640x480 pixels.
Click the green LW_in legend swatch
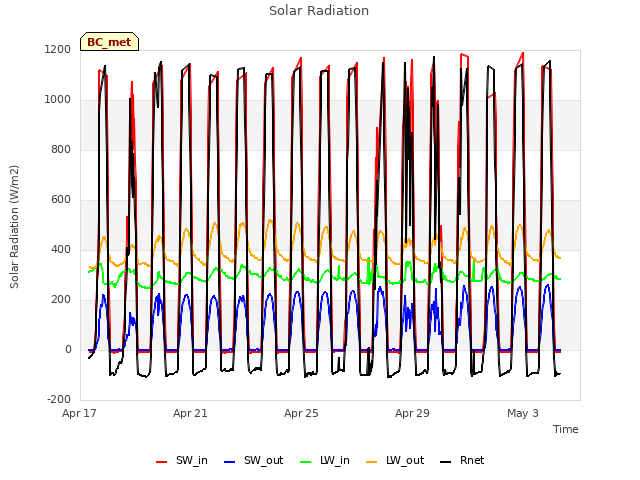tap(306, 462)
